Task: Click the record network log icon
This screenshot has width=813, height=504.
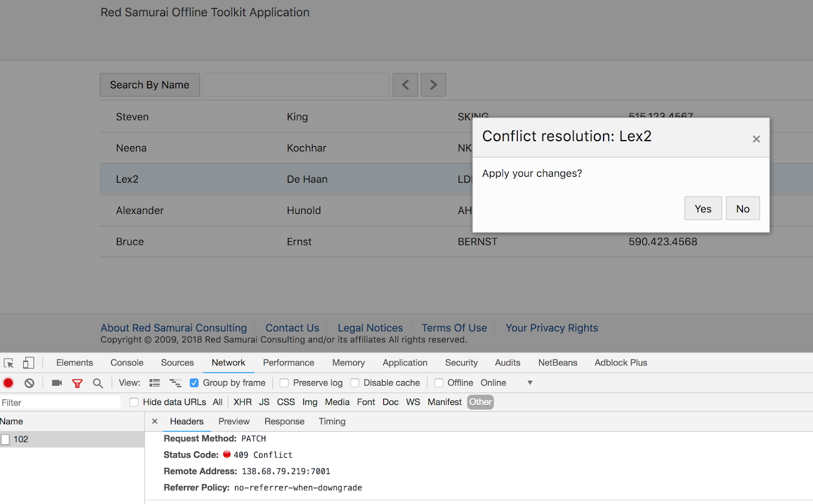Action: (x=8, y=383)
